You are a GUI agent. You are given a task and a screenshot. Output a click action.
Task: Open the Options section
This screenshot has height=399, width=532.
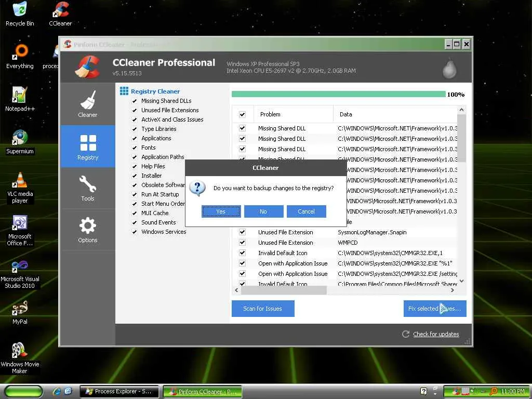(x=88, y=230)
